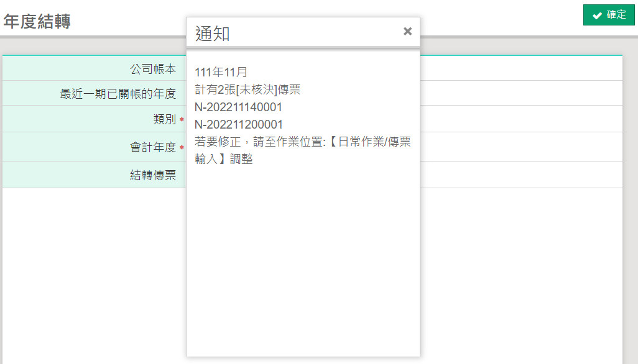Click the 結轉傳票 field label
Viewport: 638px width, 364px height.
(153, 175)
